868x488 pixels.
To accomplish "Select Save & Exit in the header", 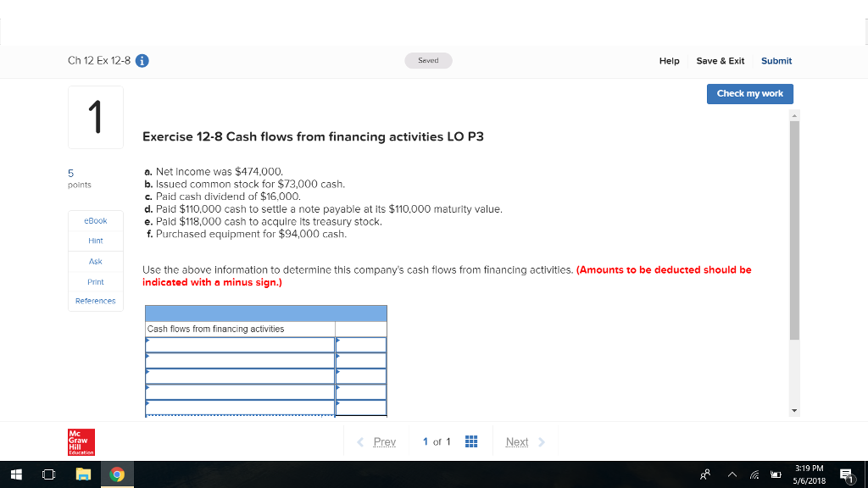I will click(x=721, y=60).
